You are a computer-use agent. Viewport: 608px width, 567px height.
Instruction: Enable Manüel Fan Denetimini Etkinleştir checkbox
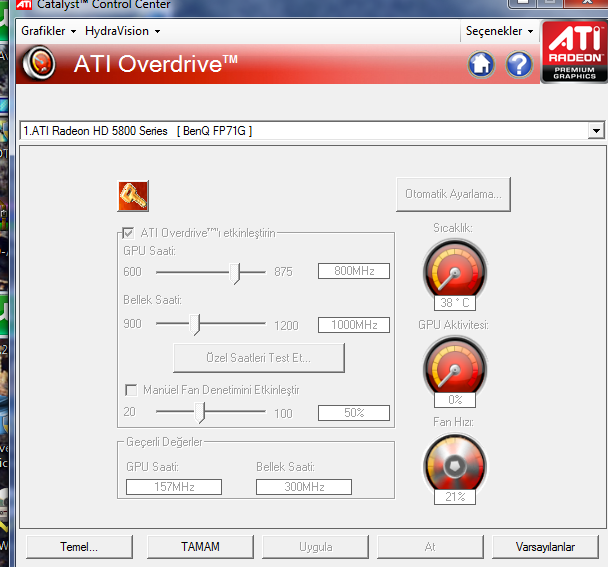click(x=131, y=390)
